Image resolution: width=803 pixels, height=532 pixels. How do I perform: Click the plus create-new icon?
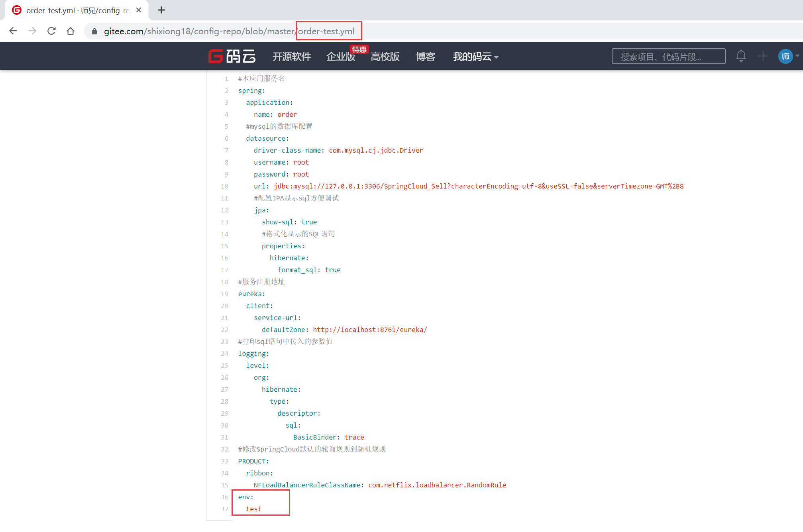coord(763,56)
